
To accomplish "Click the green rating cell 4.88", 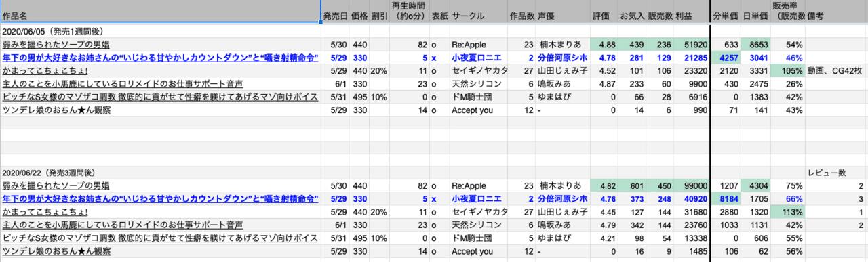I will coord(604,44).
